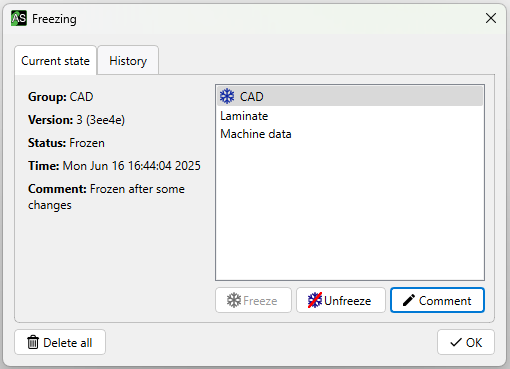Close the Freezing dialog window
This screenshot has width=510, height=369.
pyautogui.click(x=491, y=18)
